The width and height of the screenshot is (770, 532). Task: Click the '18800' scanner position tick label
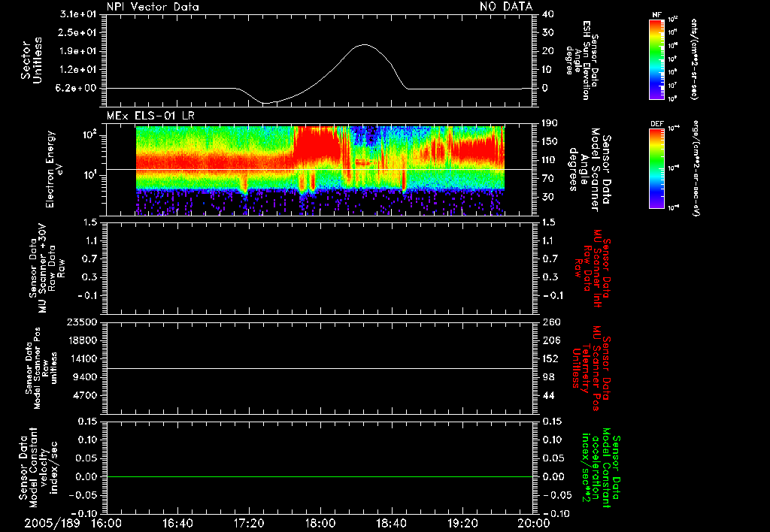81,340
